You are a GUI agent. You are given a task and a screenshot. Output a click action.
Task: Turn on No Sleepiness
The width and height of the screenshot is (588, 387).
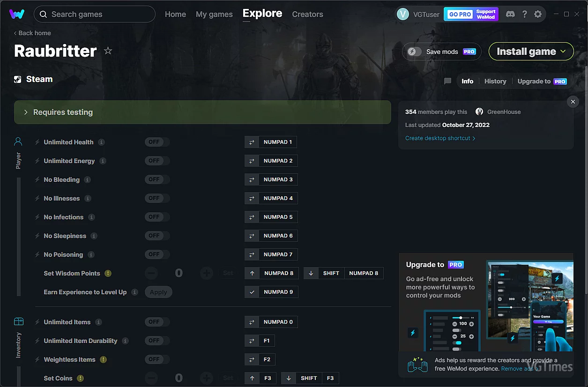[157, 236]
